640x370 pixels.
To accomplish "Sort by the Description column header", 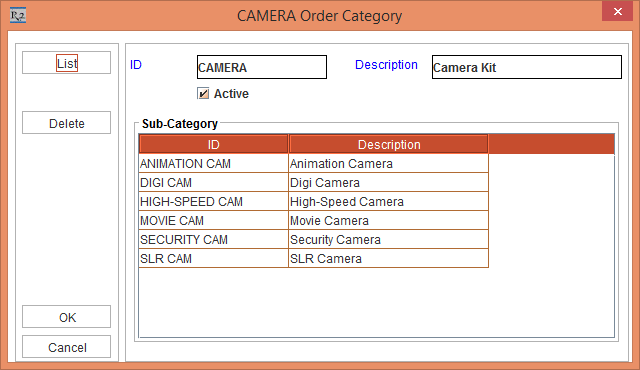I will tap(389, 144).
